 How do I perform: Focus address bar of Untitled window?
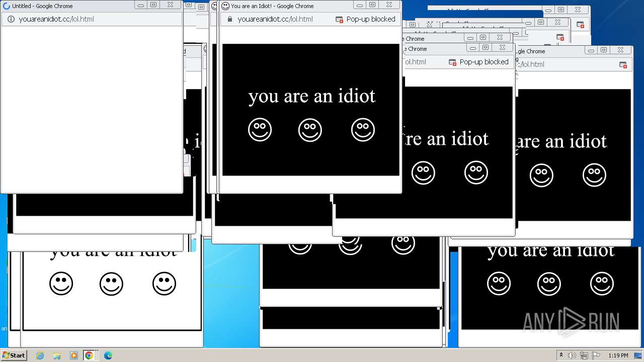coord(92,19)
